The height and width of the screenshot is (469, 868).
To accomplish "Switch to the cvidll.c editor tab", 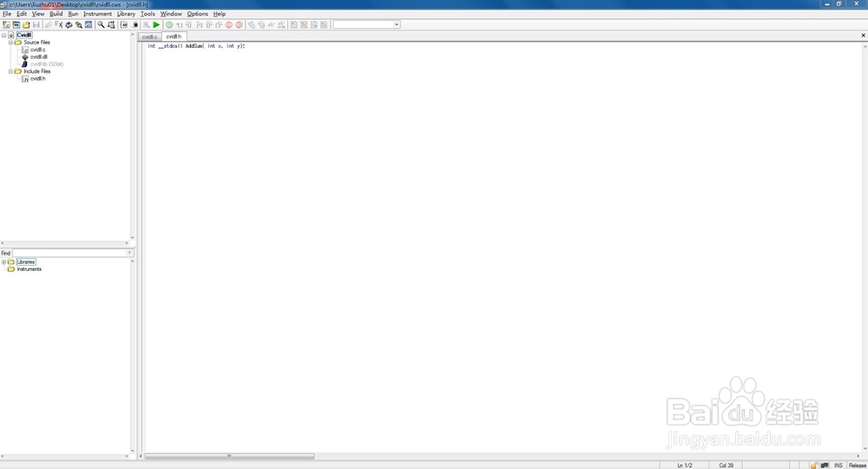I will pyautogui.click(x=150, y=36).
